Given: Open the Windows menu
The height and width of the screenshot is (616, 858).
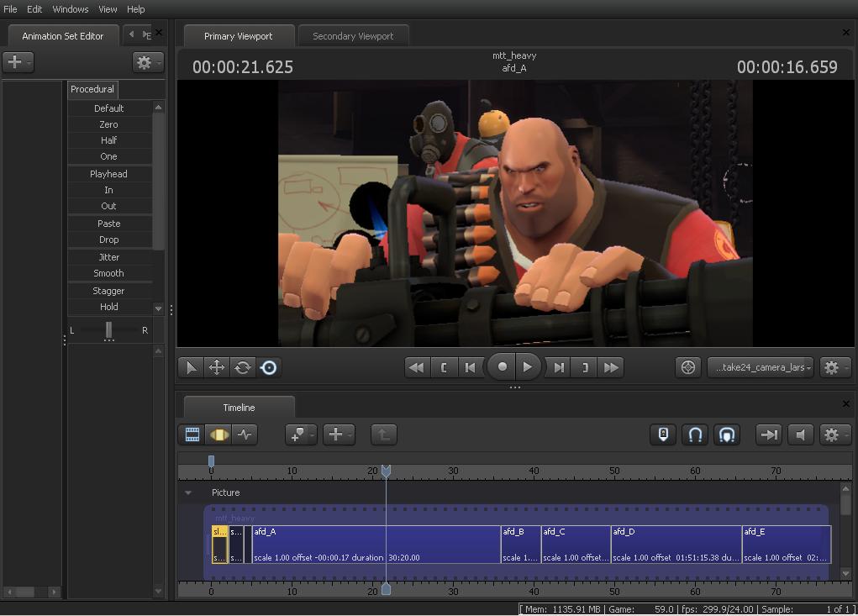Looking at the screenshot, I should click(x=71, y=9).
